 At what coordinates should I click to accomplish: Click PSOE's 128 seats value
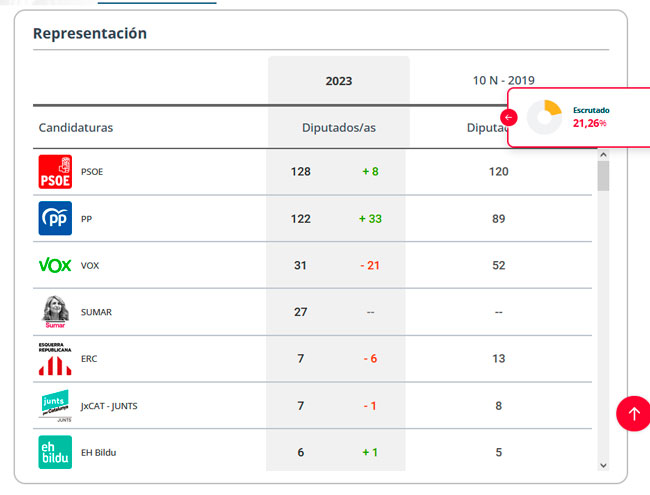coord(301,172)
